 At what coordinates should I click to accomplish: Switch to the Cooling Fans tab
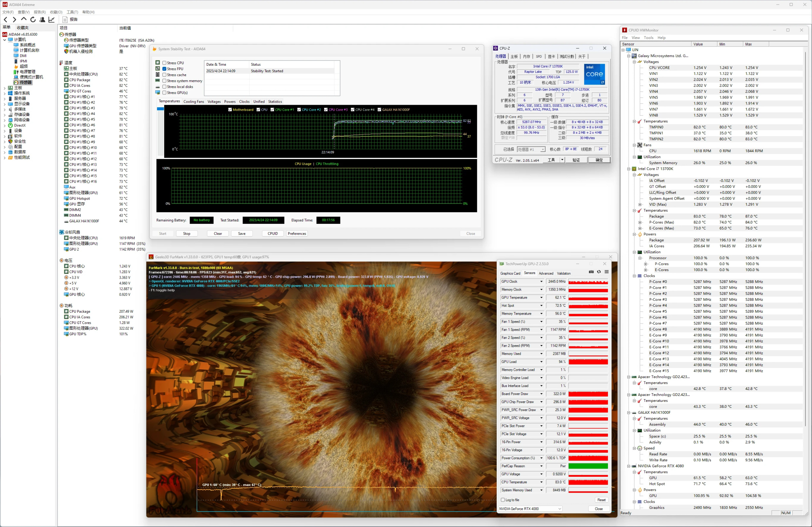(193, 102)
